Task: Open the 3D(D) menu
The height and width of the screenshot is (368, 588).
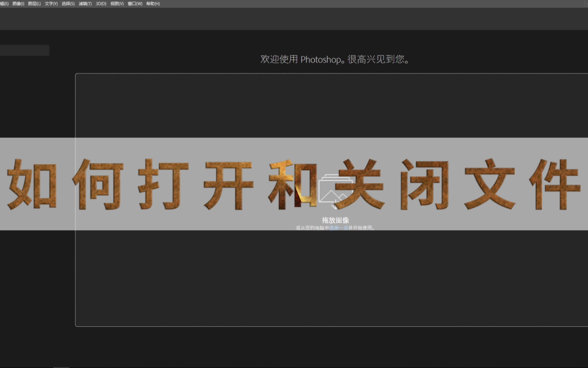Action: click(x=100, y=4)
